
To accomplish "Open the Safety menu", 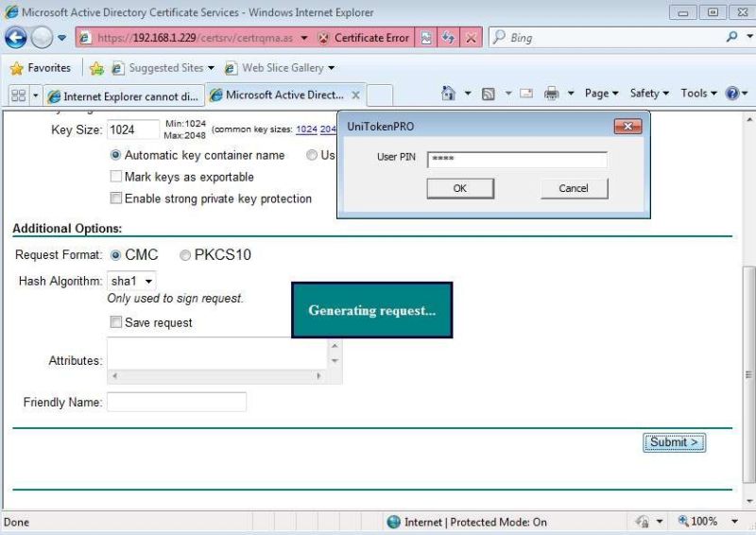I will click(x=649, y=94).
